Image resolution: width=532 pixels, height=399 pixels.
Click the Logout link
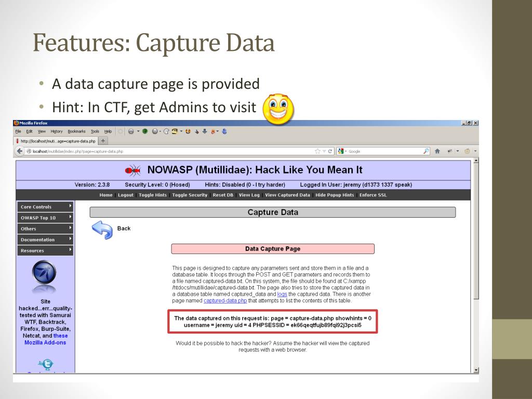pyautogui.click(x=126, y=195)
